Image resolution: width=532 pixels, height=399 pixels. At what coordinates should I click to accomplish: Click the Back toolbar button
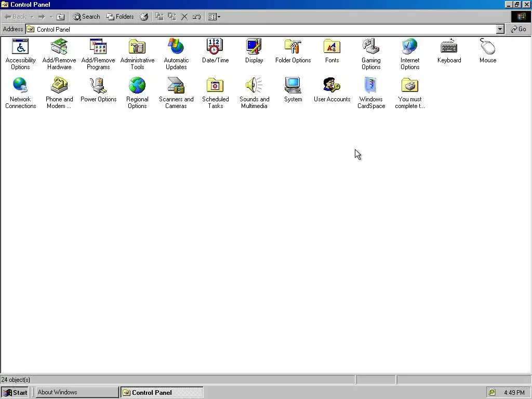click(15, 17)
